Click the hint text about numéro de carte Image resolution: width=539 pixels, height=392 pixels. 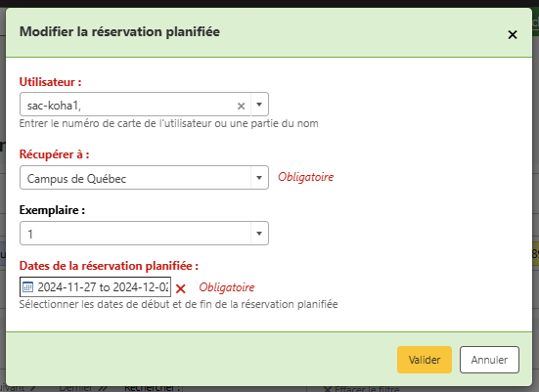(169, 123)
